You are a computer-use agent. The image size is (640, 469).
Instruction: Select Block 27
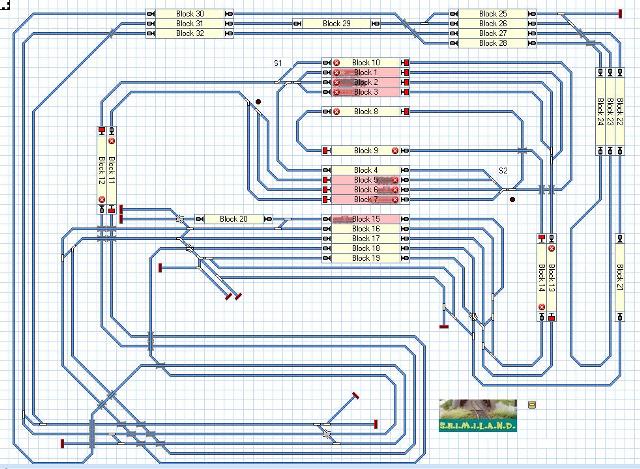tap(493, 33)
